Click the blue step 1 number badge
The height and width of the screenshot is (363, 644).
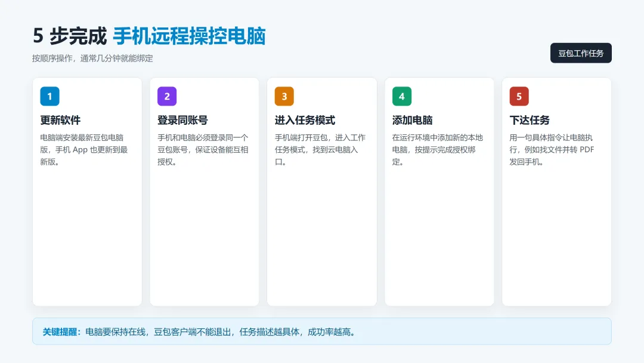(x=49, y=96)
